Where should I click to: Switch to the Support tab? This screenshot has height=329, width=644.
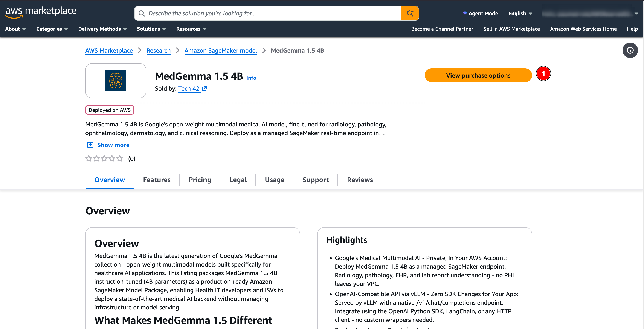click(316, 180)
